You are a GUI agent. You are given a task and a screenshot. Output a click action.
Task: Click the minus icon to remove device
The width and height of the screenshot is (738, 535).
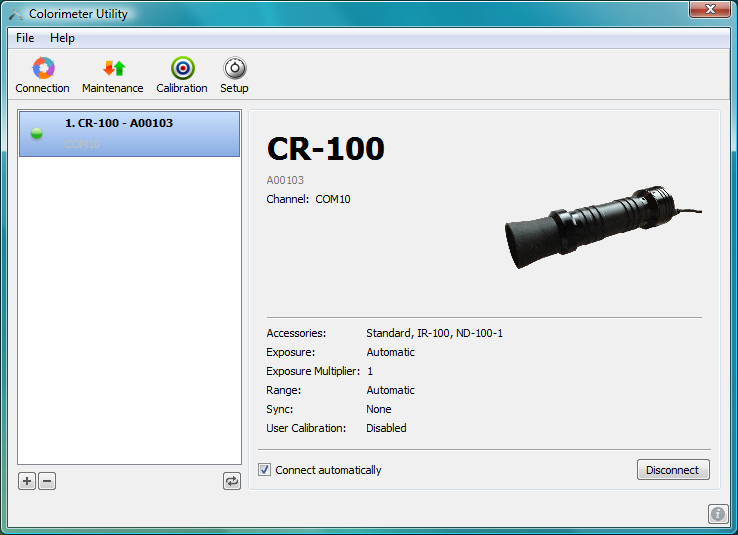47,481
